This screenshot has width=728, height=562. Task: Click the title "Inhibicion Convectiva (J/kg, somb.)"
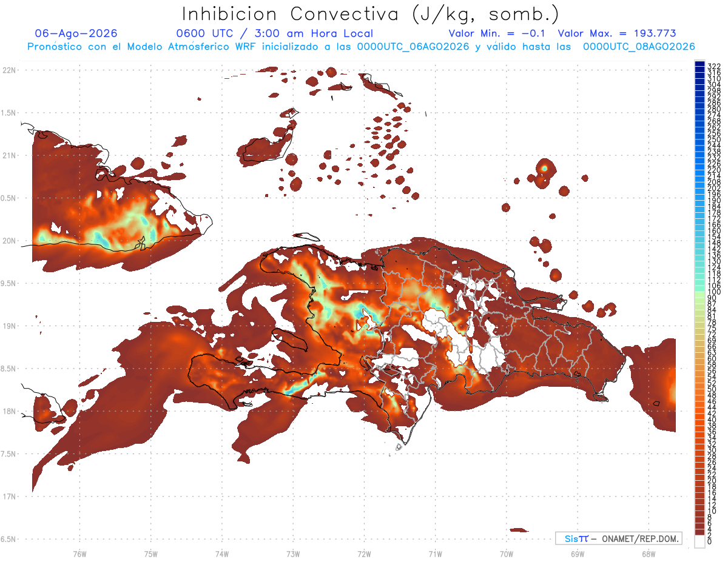click(370, 14)
